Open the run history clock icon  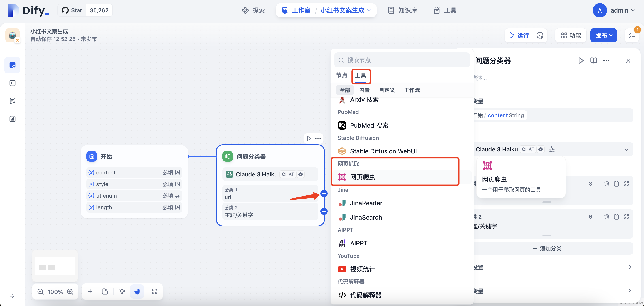pos(540,36)
